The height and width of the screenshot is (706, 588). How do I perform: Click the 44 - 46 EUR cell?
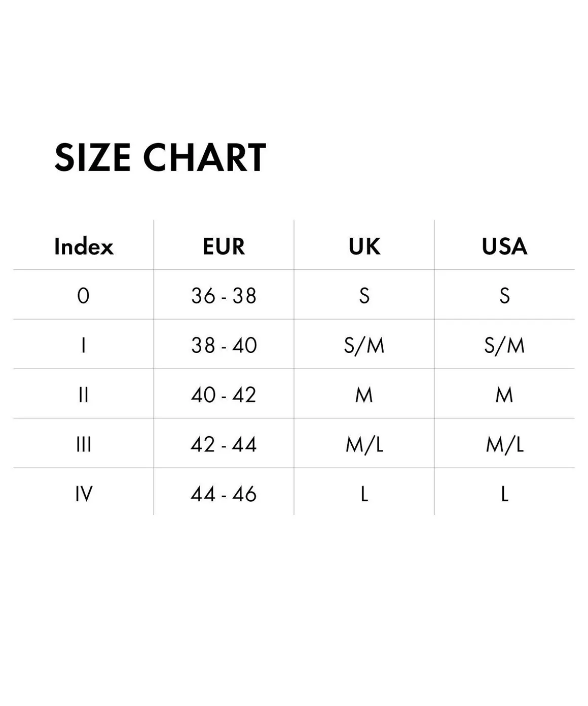point(224,493)
